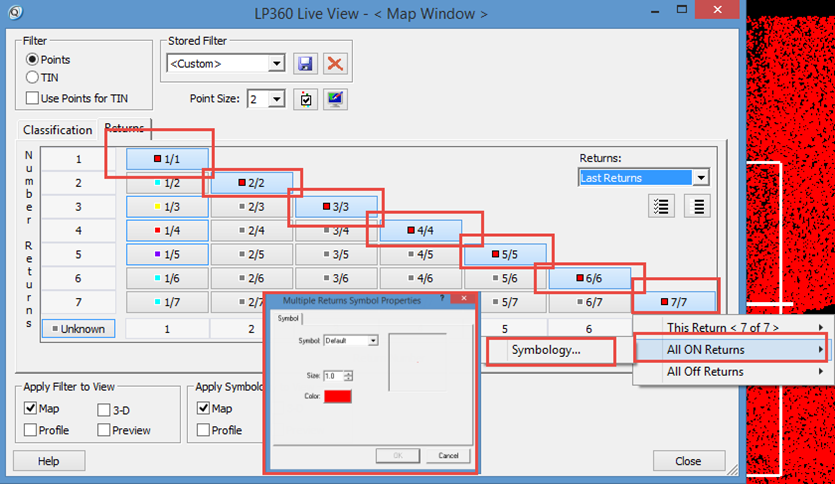Toggle the 5/6 return button

(x=505, y=278)
